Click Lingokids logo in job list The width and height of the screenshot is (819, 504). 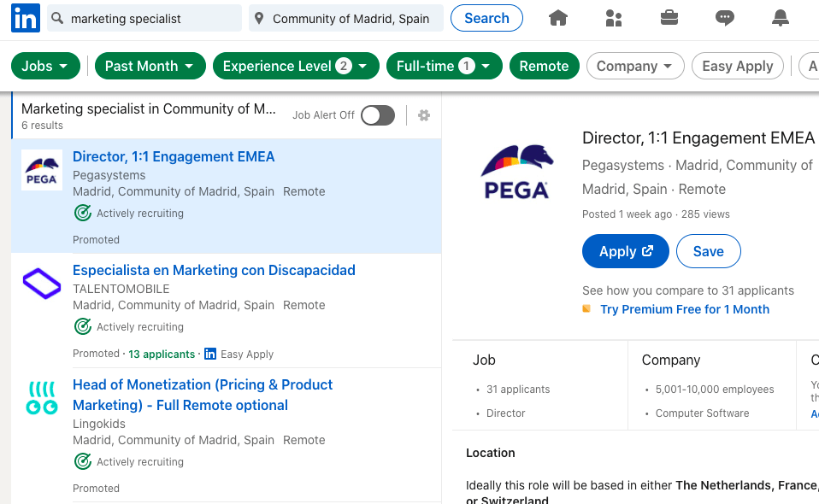tap(42, 397)
